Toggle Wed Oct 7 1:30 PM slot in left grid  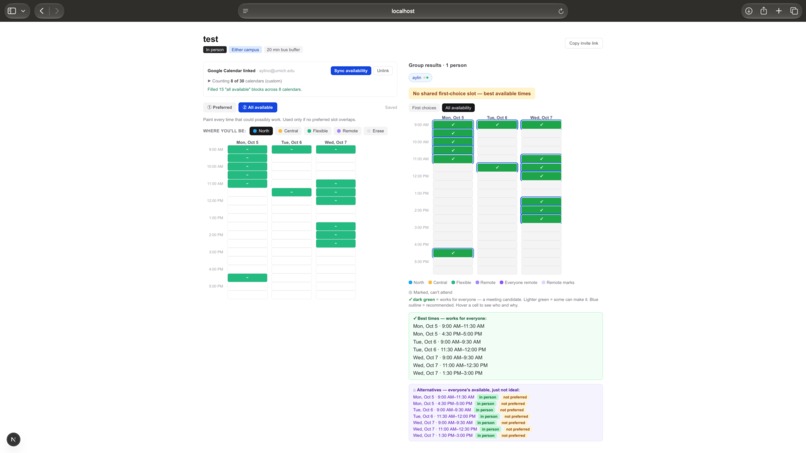point(336,226)
